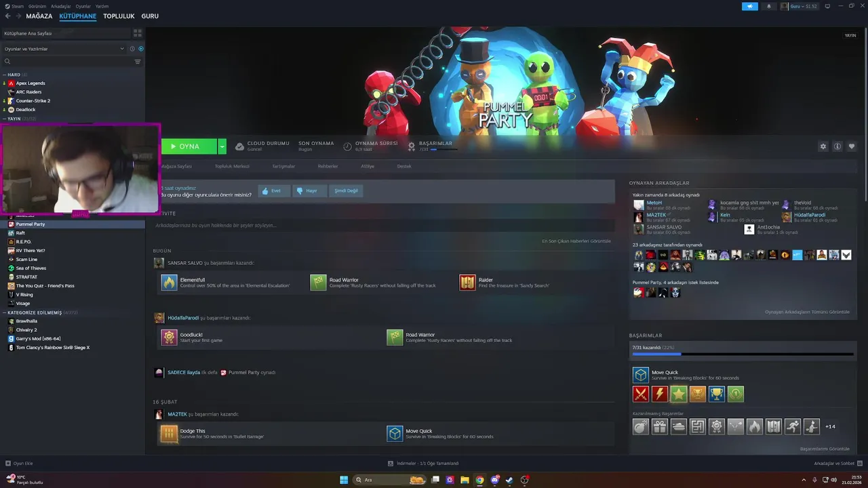Image resolution: width=868 pixels, height=488 pixels.
Task: Click Evet thumbs-up recommend button
Action: (274, 191)
